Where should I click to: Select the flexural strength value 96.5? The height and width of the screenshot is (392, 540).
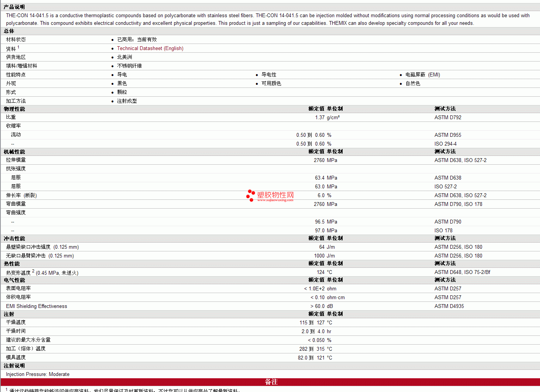[x=320, y=222]
